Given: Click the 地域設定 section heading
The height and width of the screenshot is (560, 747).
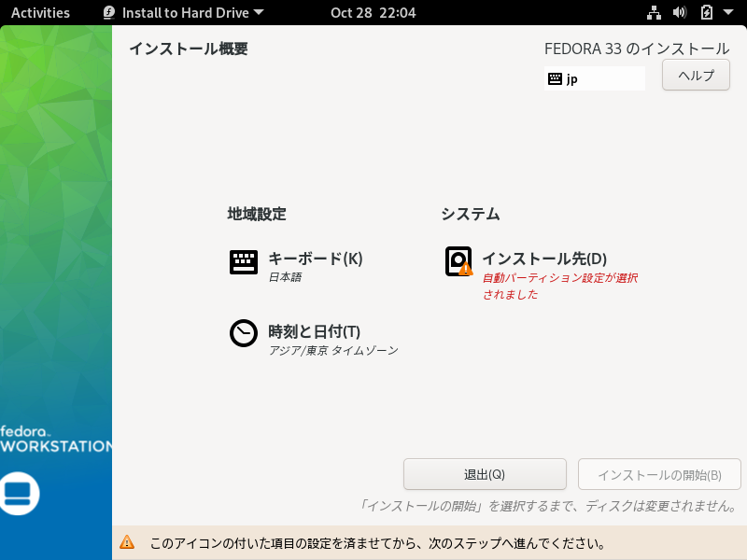Looking at the screenshot, I should click(257, 214).
